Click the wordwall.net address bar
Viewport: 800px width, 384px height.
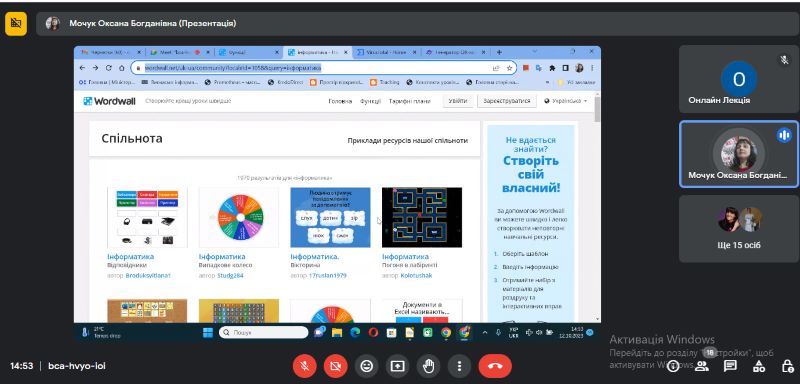click(x=323, y=68)
